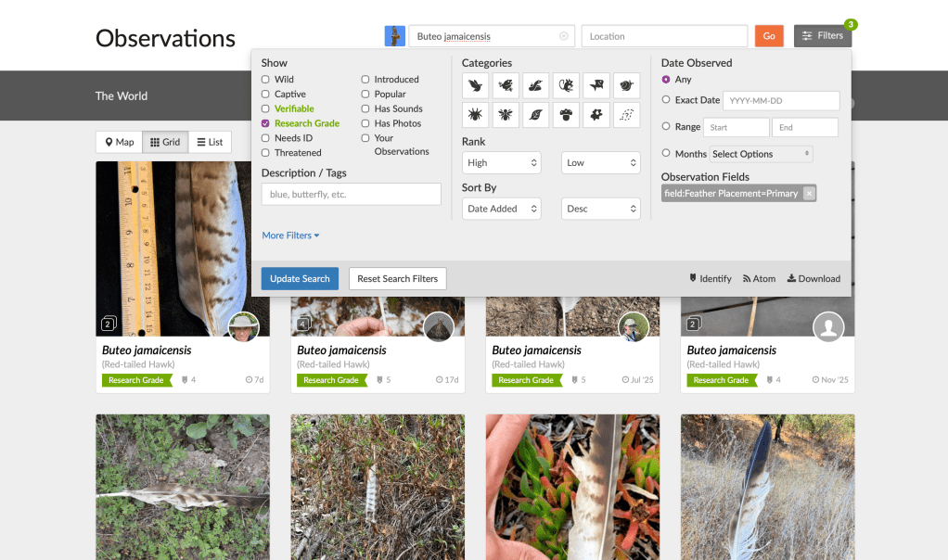Image resolution: width=948 pixels, height=560 pixels.
Task: Remove the Feather Placement field filter
Action: tap(809, 194)
